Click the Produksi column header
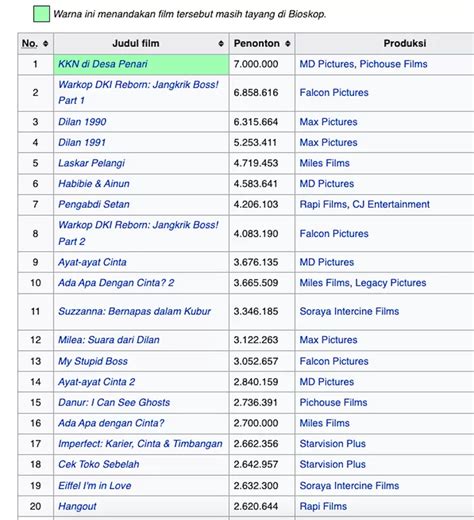Viewport: 474px width, 520px height. (x=405, y=44)
